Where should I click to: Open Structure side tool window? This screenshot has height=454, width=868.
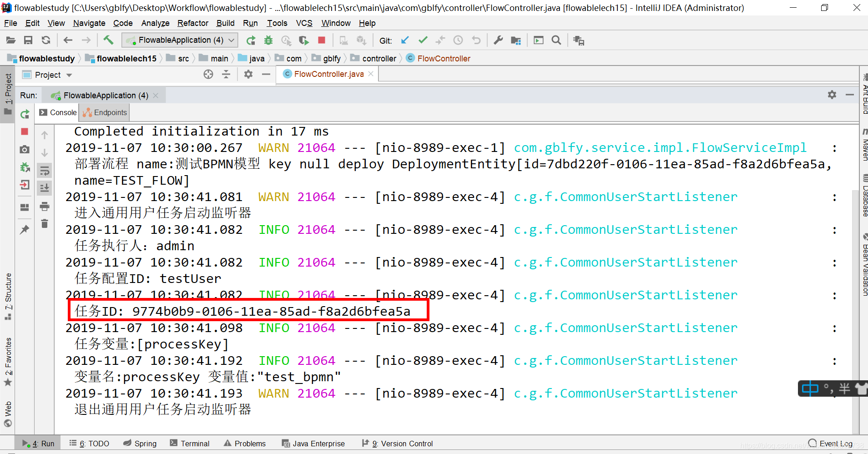click(x=8, y=296)
